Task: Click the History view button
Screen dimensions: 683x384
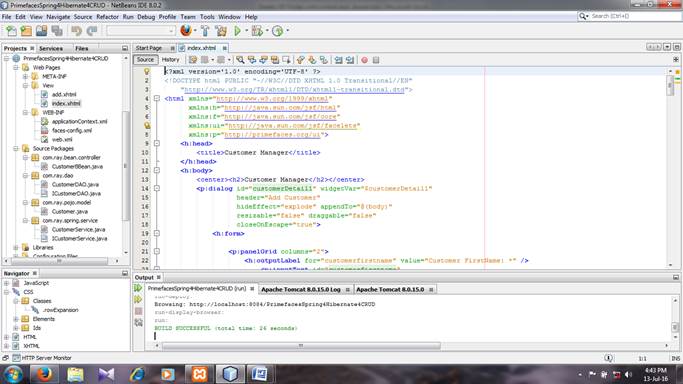Action: pos(170,60)
